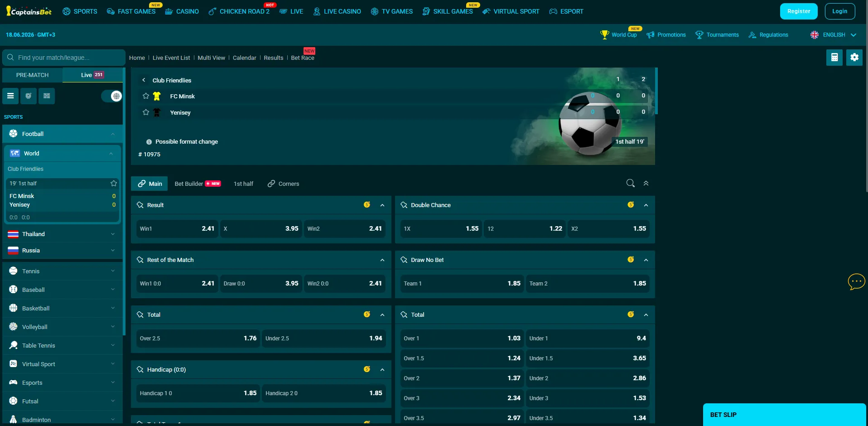The height and width of the screenshot is (426, 868).
Task: Bet on Under 1.5 at 3.65
Action: [588, 358]
